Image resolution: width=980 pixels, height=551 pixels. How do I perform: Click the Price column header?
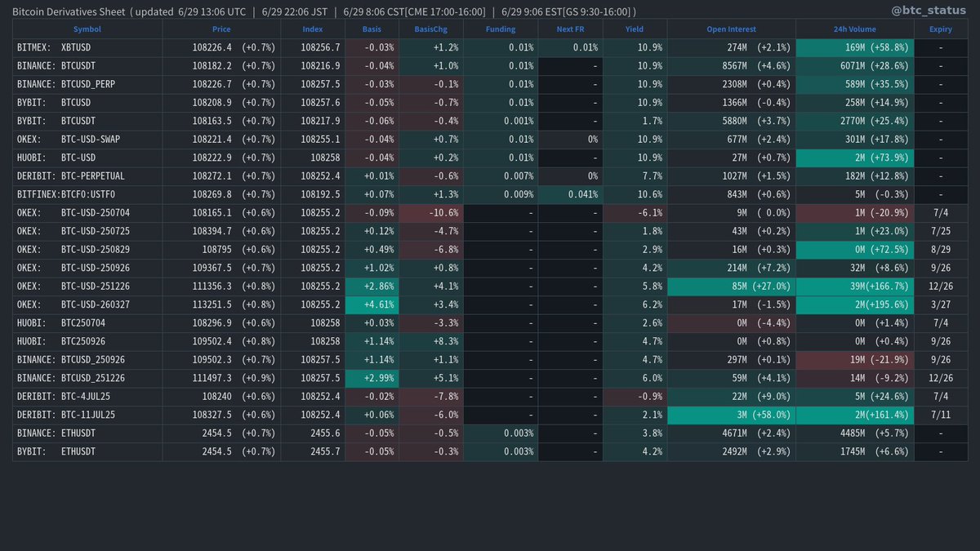coord(221,29)
